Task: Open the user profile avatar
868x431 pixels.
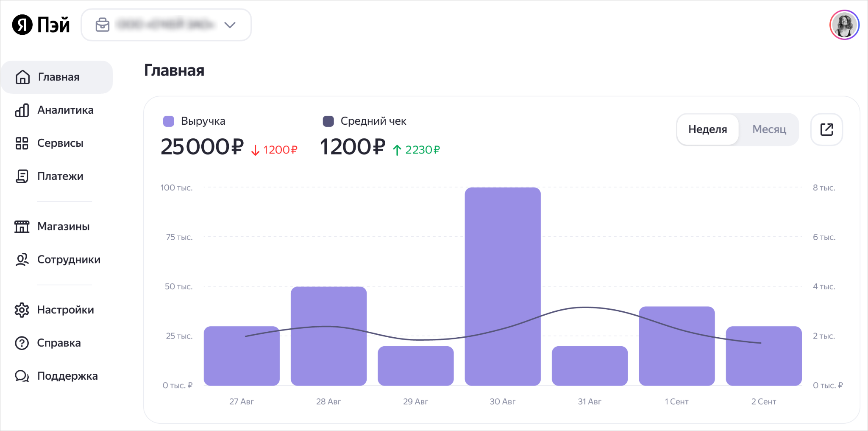Action: pos(844,25)
